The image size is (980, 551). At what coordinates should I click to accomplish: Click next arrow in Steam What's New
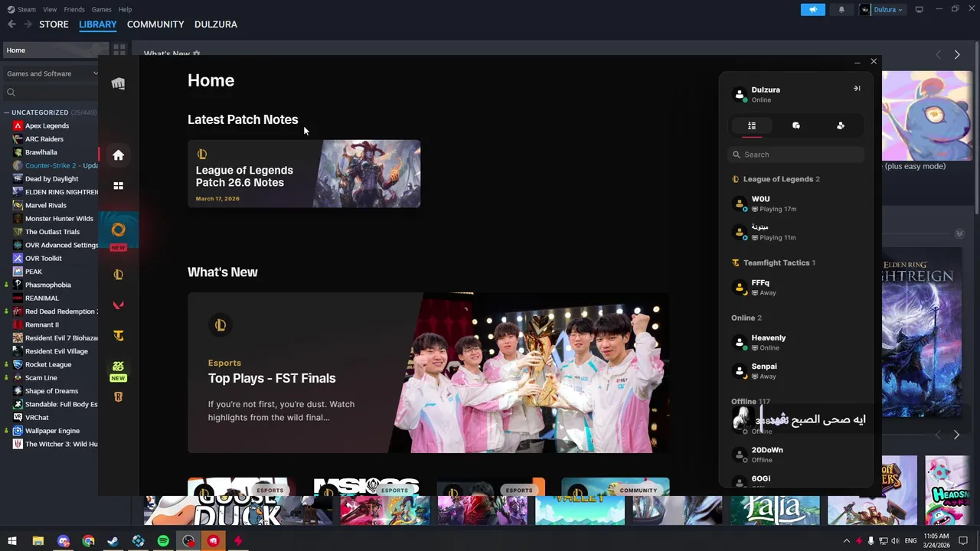[956, 54]
